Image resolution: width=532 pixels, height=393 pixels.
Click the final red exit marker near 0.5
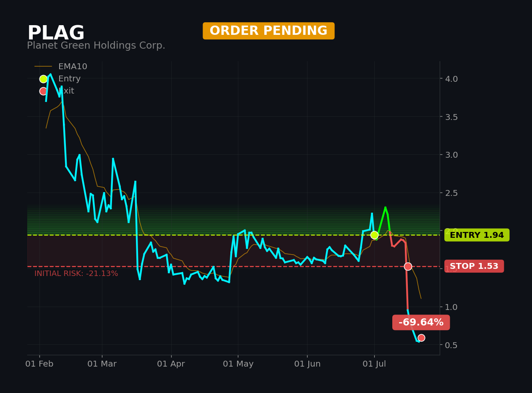[x=421, y=338]
